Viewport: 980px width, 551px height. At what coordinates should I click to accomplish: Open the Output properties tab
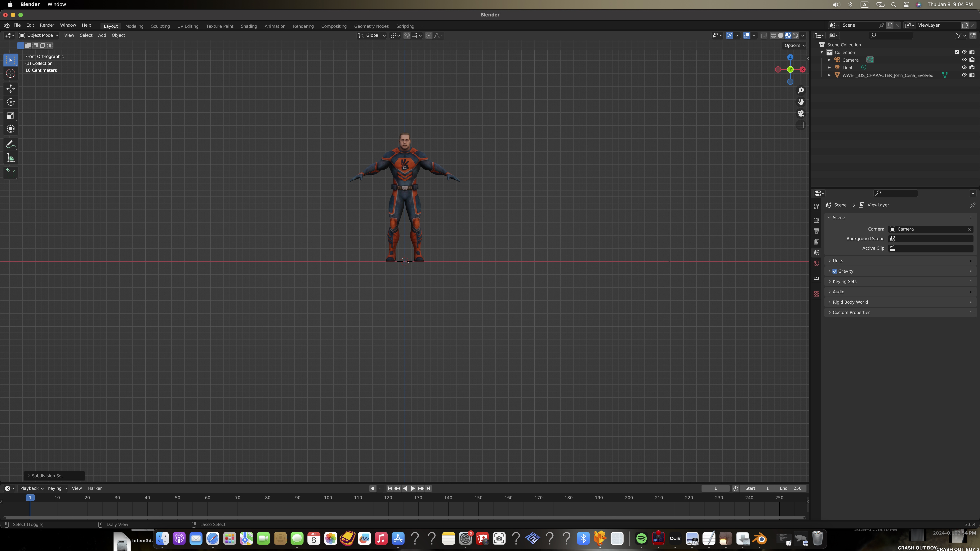[816, 231]
